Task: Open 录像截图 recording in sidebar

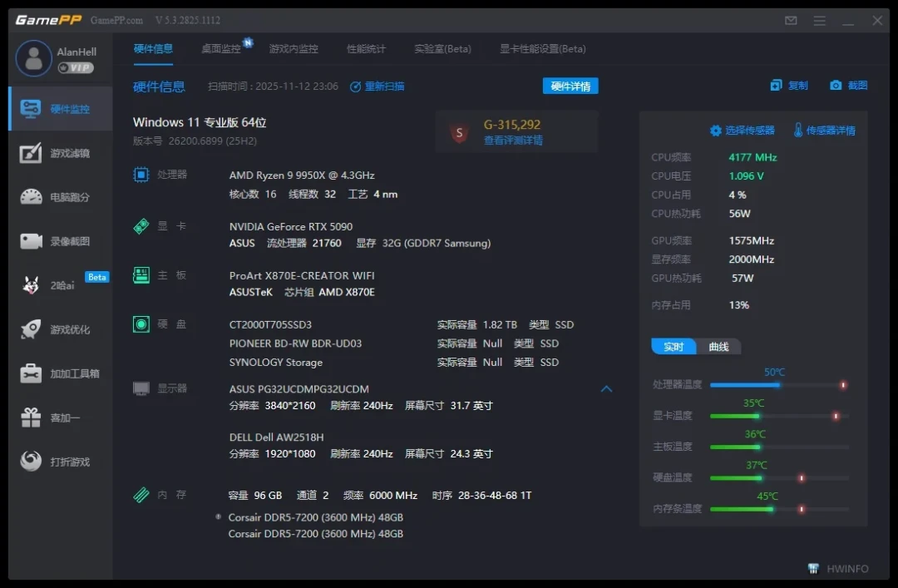Action: click(x=61, y=241)
